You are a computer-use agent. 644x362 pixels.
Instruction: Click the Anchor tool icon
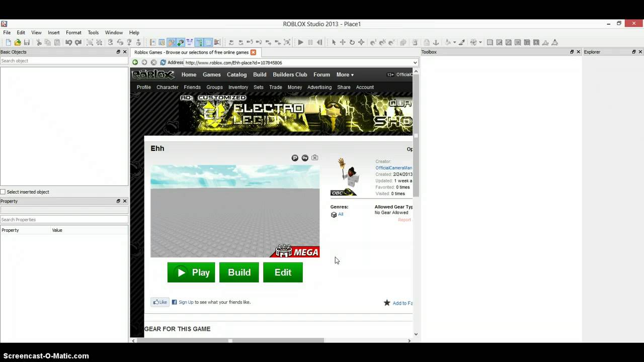pyautogui.click(x=436, y=42)
